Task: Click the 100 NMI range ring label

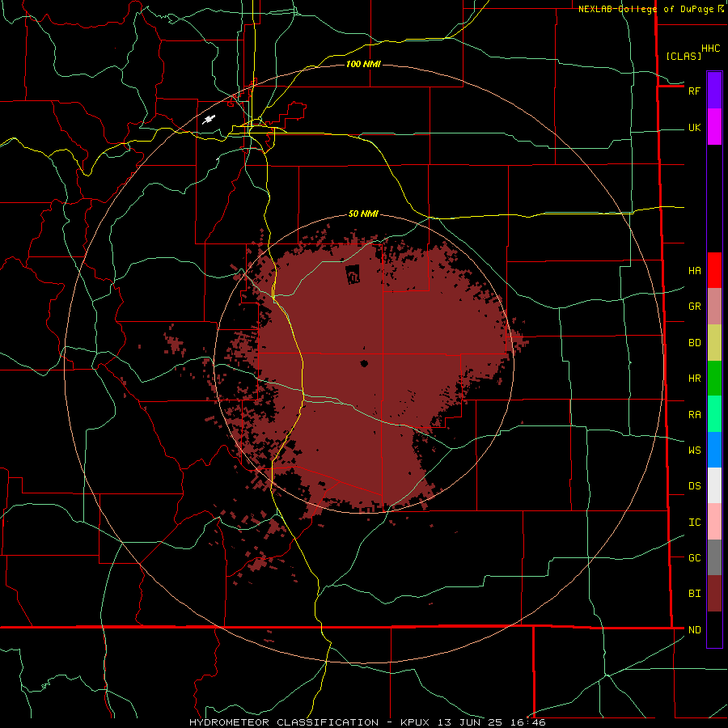Action: tap(363, 64)
